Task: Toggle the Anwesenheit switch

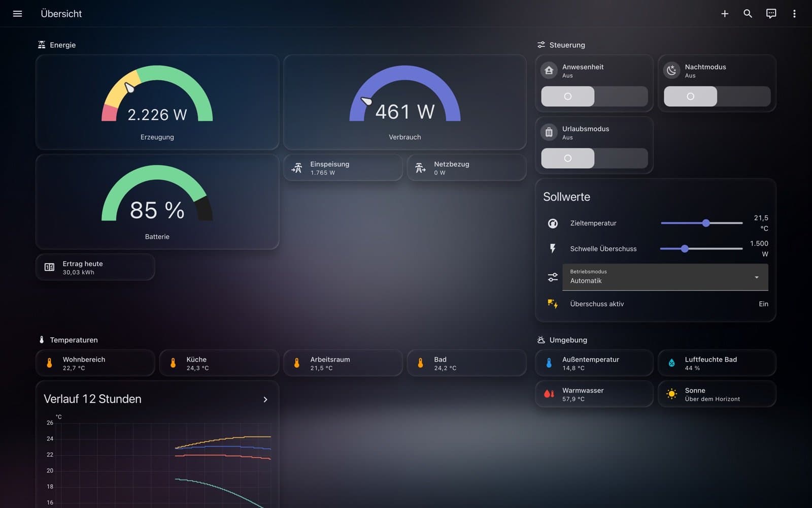Action: (594, 97)
